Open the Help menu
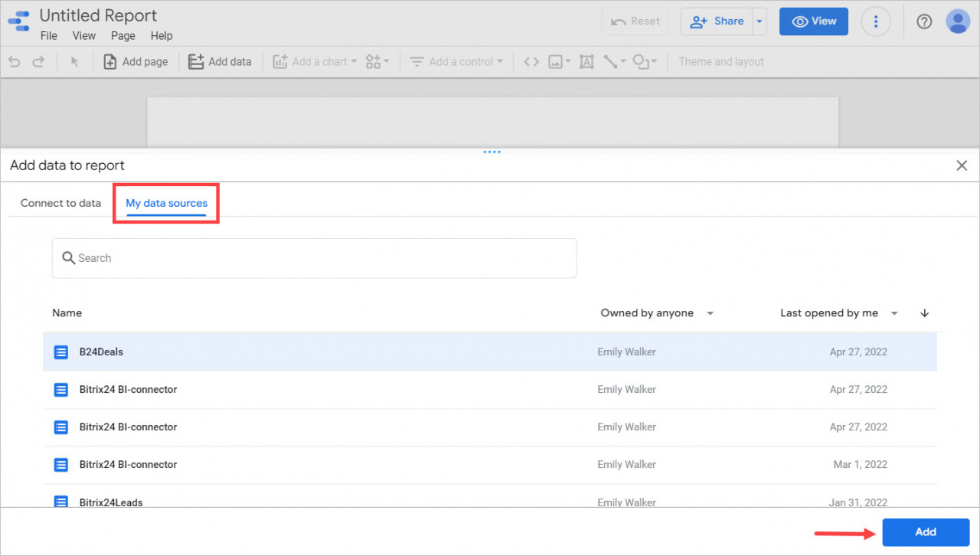The width and height of the screenshot is (980, 556). tap(162, 36)
